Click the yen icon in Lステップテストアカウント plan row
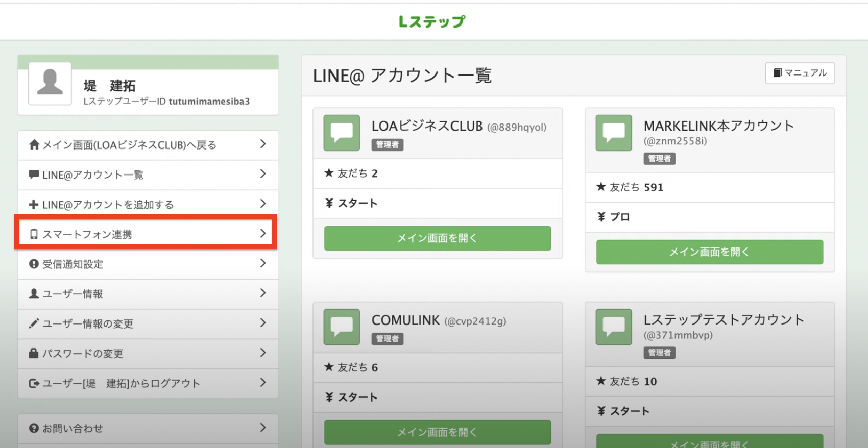This screenshot has width=868, height=448. 601,411
